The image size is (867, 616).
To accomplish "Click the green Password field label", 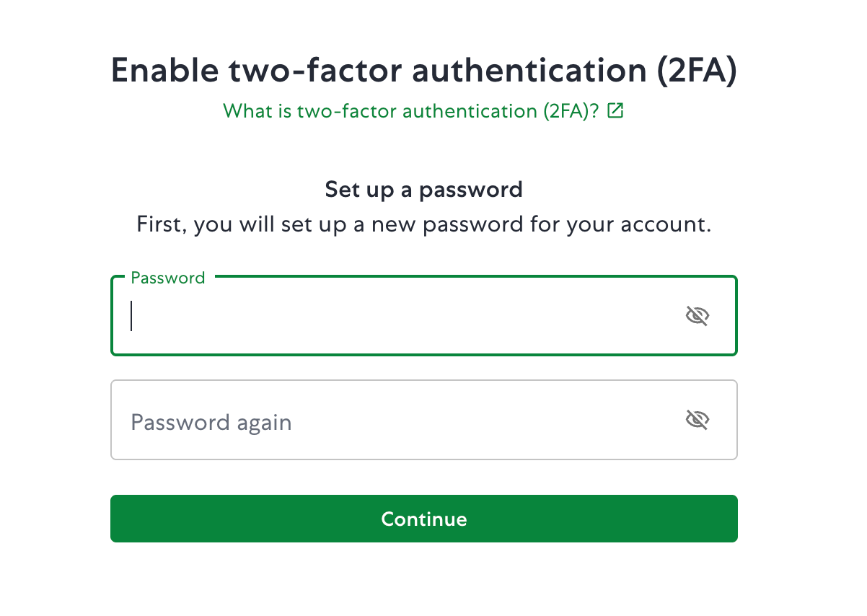I will click(168, 278).
